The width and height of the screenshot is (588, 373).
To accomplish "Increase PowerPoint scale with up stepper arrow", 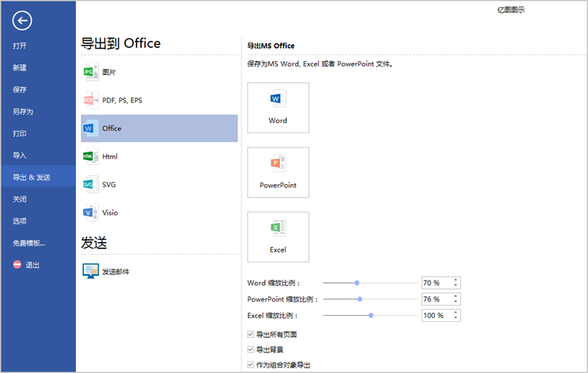I will [456, 296].
